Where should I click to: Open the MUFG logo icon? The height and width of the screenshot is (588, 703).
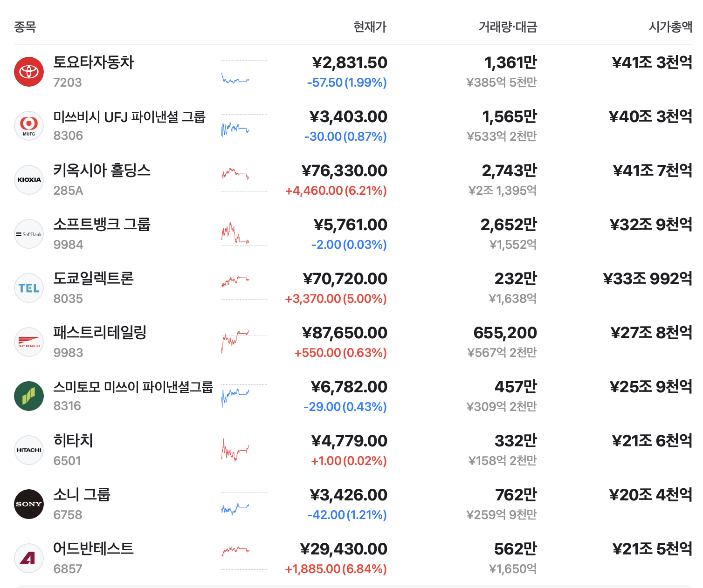29,126
